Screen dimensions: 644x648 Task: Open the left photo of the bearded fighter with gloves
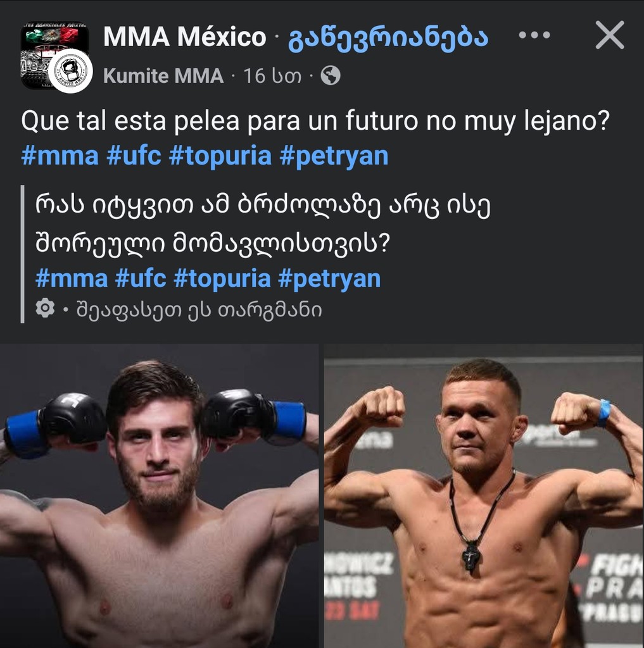(159, 496)
